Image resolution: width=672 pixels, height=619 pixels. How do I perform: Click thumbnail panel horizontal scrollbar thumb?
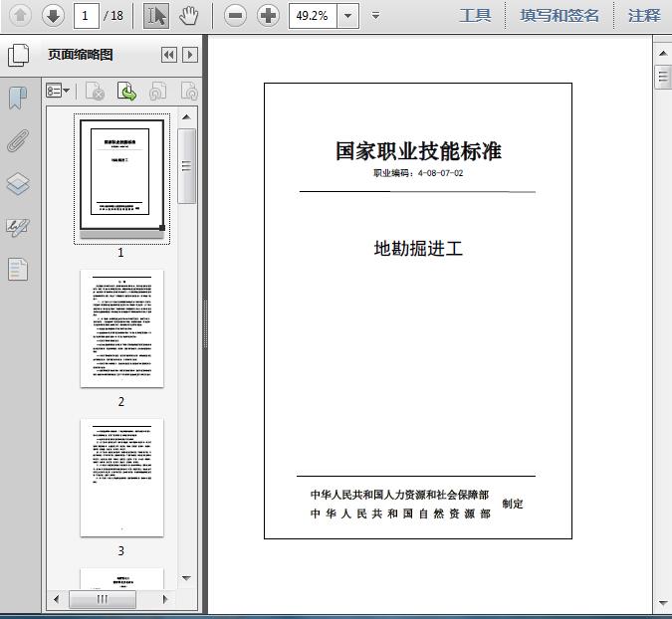103,599
